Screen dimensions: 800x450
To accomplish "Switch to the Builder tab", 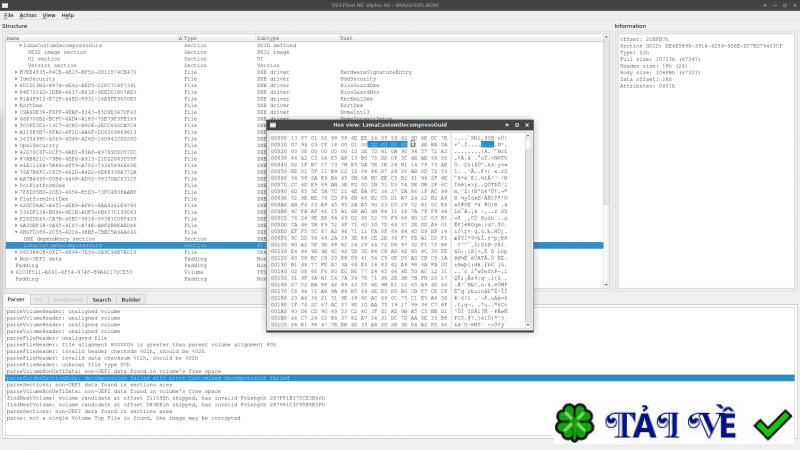I will coord(131,299).
